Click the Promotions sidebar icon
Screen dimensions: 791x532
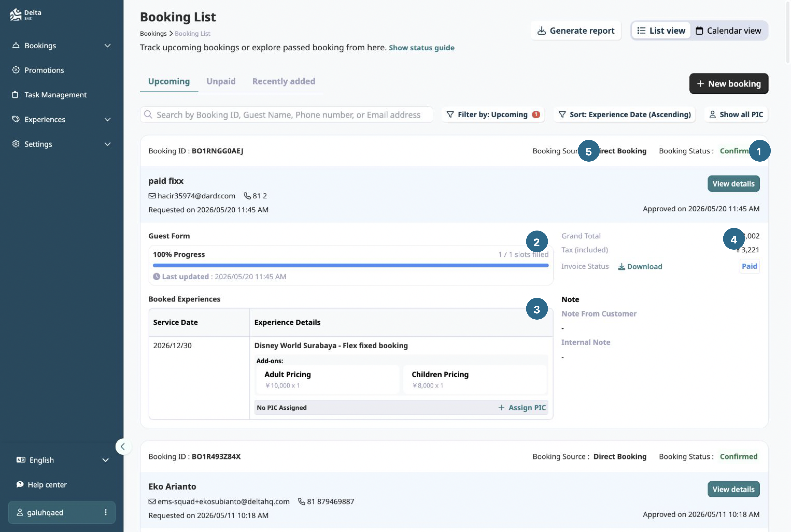pos(16,70)
